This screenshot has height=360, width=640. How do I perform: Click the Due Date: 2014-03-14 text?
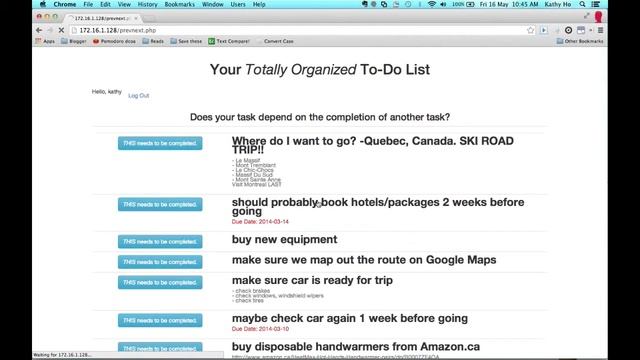click(x=260, y=222)
